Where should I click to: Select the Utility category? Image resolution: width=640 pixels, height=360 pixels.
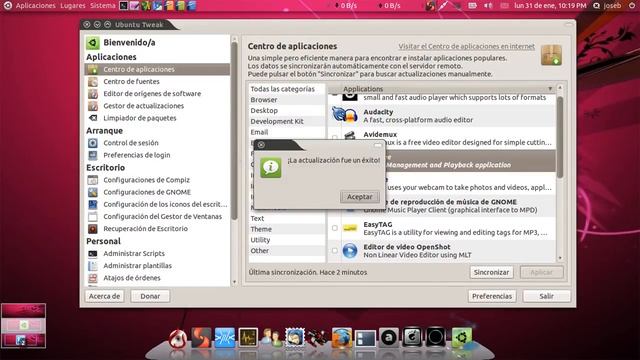coord(287,240)
